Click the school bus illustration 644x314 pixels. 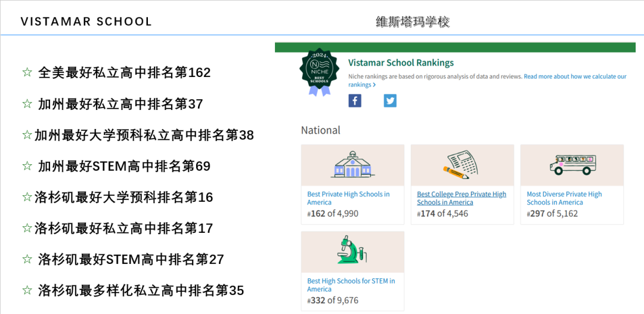pos(572,165)
